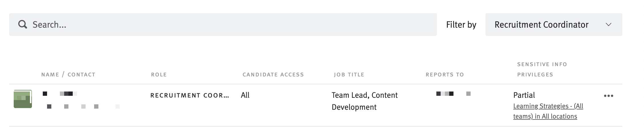Screen dimensions: 644x130
Task: Click the All candidate access value
Action: [x=245, y=95]
